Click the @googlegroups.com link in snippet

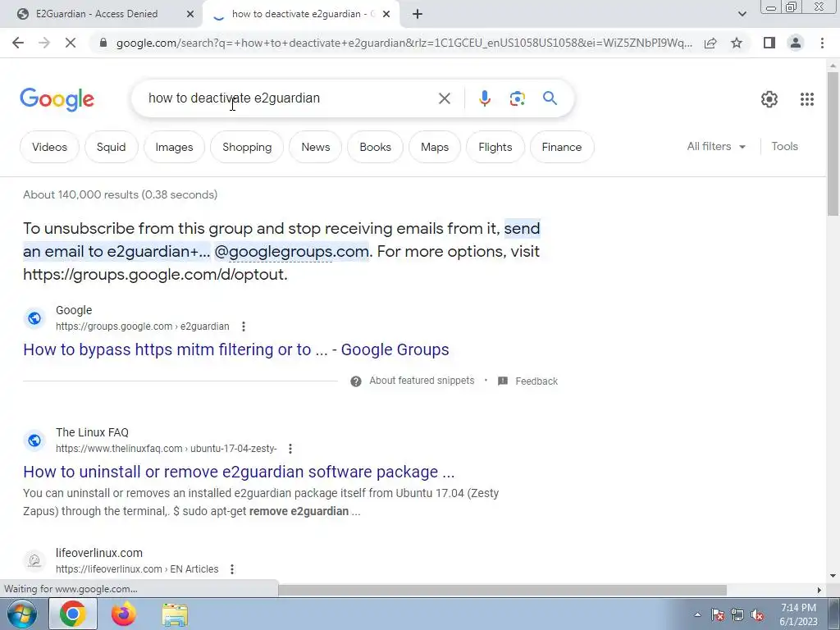point(291,251)
